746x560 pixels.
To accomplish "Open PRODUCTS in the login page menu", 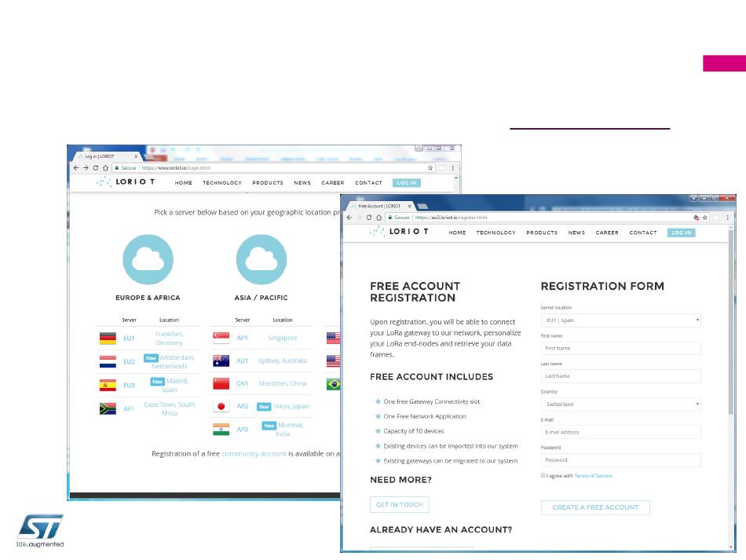I will click(x=268, y=183).
